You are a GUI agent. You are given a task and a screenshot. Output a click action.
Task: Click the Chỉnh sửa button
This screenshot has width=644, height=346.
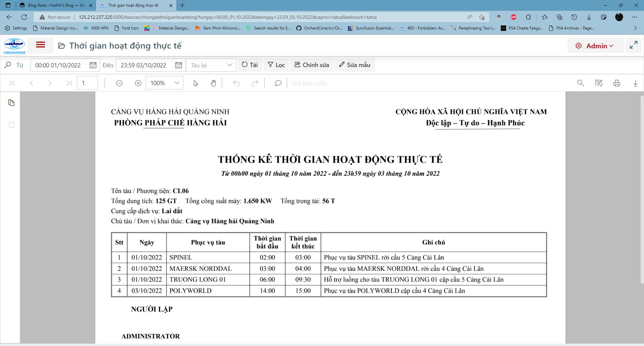point(312,65)
